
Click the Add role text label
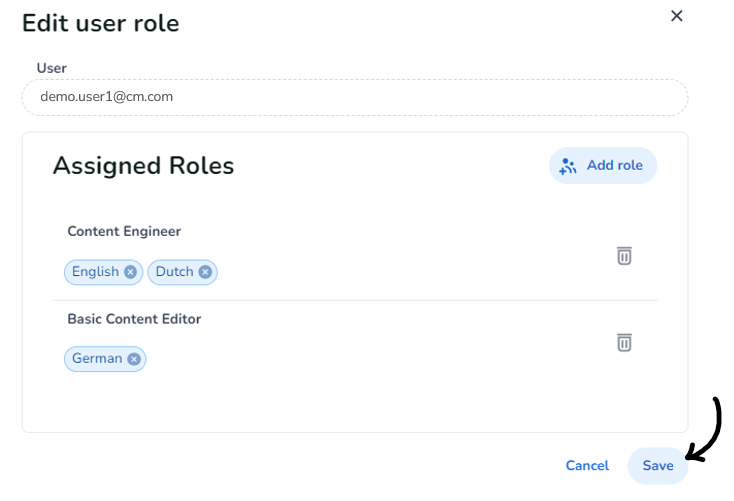[x=614, y=165]
